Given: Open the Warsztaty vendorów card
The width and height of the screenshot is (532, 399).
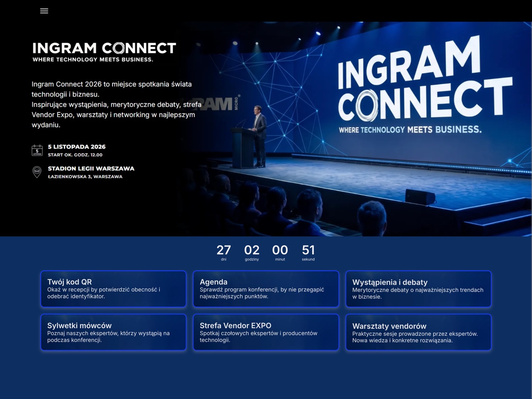Looking at the screenshot, I should [419, 332].
